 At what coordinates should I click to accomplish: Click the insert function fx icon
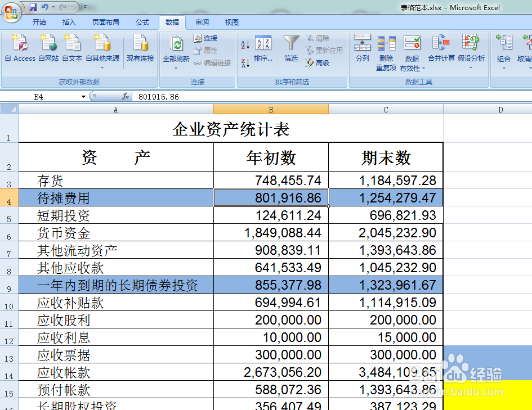click(126, 97)
